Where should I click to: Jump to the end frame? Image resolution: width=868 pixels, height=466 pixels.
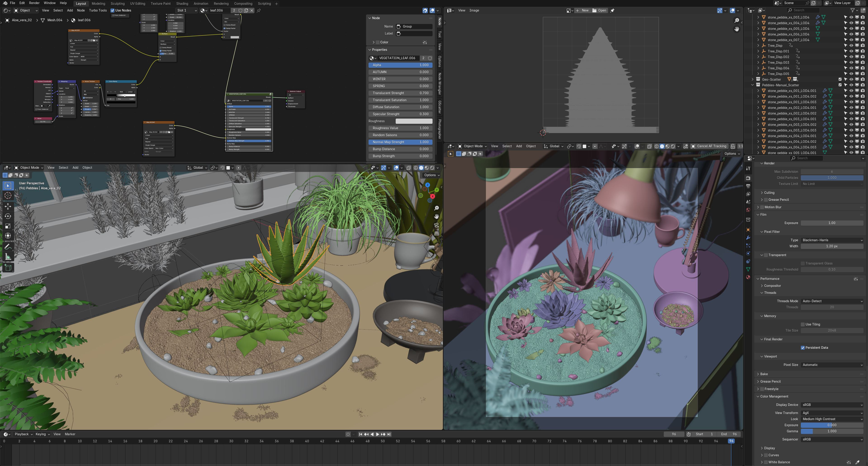click(389, 434)
